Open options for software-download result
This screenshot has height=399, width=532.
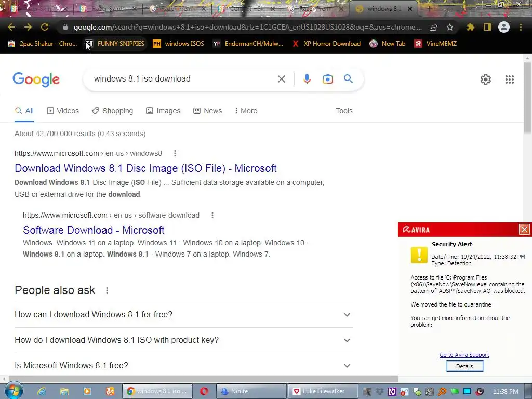click(x=212, y=215)
